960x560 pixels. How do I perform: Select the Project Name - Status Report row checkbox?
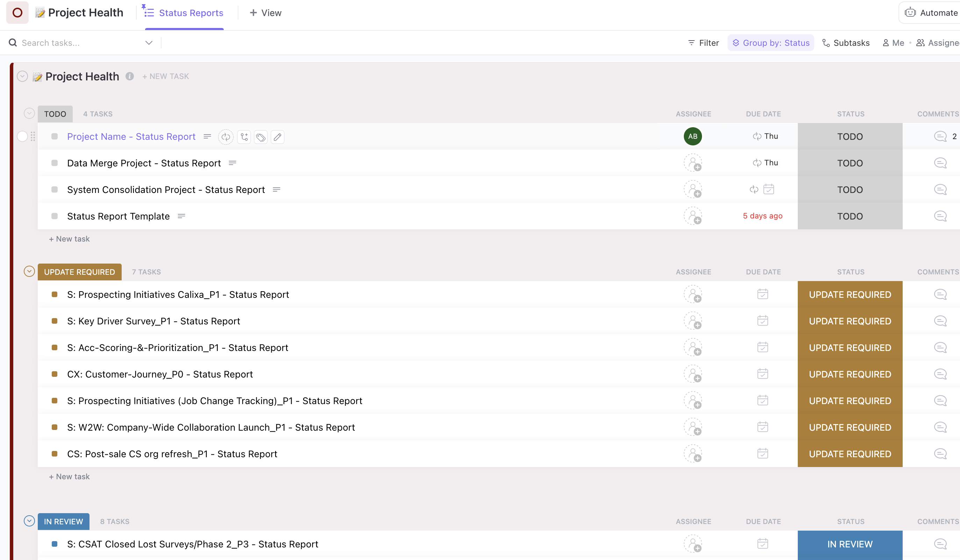point(22,136)
